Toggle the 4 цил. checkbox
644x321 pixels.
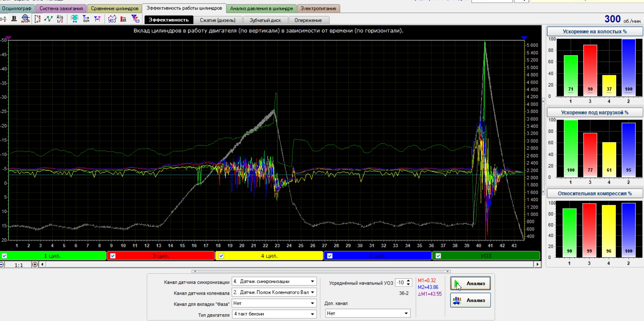[x=221, y=256]
